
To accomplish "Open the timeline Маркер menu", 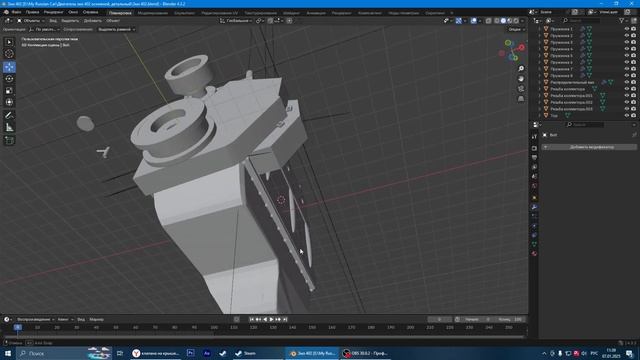I will tap(96, 319).
